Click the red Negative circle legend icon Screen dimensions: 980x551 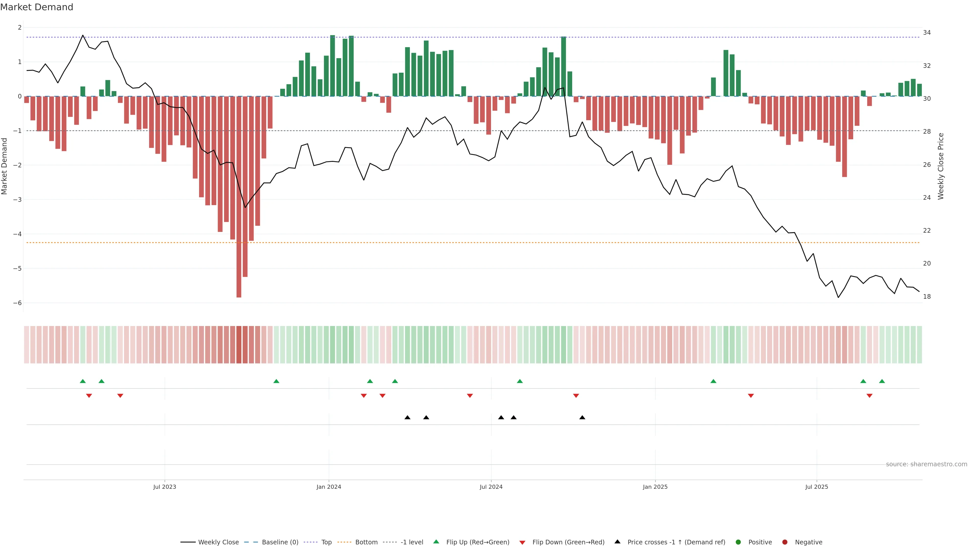pyautogui.click(x=785, y=542)
